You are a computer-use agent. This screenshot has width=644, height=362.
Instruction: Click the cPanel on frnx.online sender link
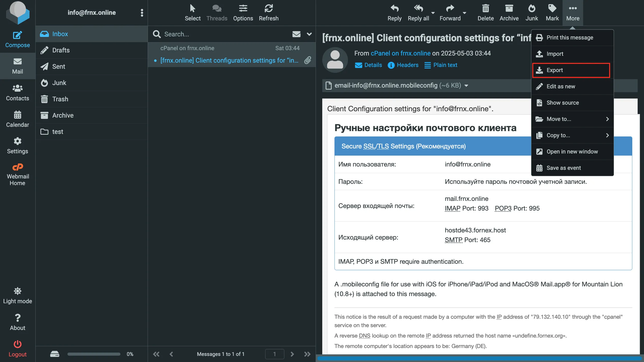pyautogui.click(x=400, y=53)
